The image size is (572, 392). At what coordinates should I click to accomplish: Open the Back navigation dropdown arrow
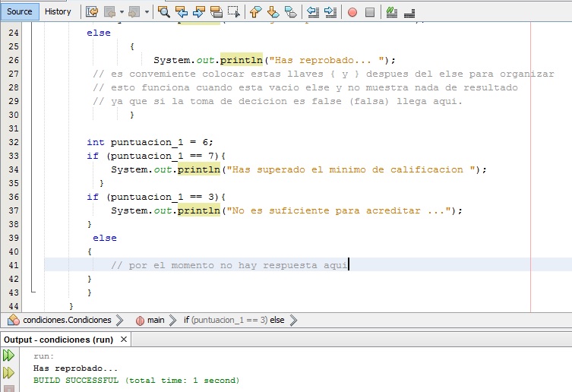tap(121, 11)
